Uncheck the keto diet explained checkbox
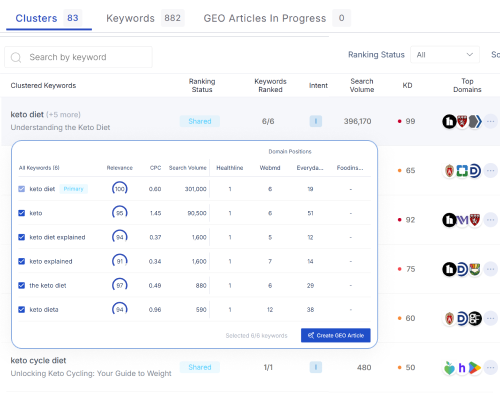 coord(22,237)
